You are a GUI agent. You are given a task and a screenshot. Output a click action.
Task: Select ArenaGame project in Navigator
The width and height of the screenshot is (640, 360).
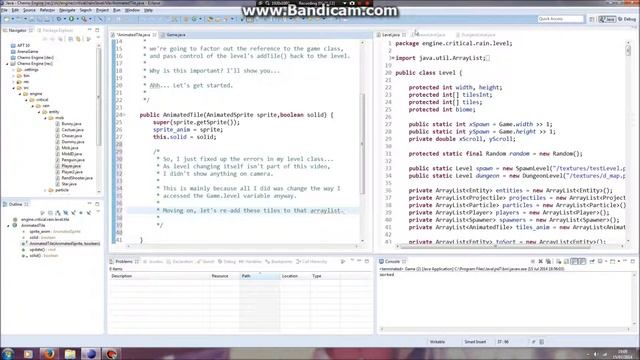[27, 51]
